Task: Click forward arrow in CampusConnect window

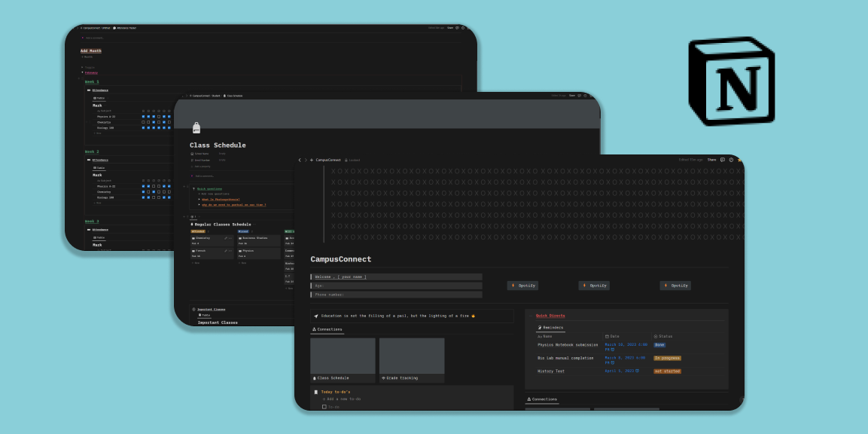Action: point(306,160)
